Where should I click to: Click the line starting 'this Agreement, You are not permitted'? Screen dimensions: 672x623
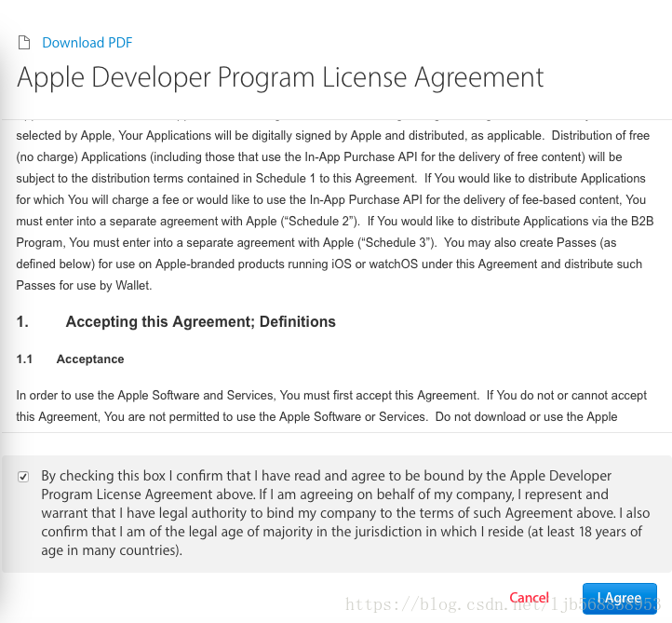tap(316, 417)
